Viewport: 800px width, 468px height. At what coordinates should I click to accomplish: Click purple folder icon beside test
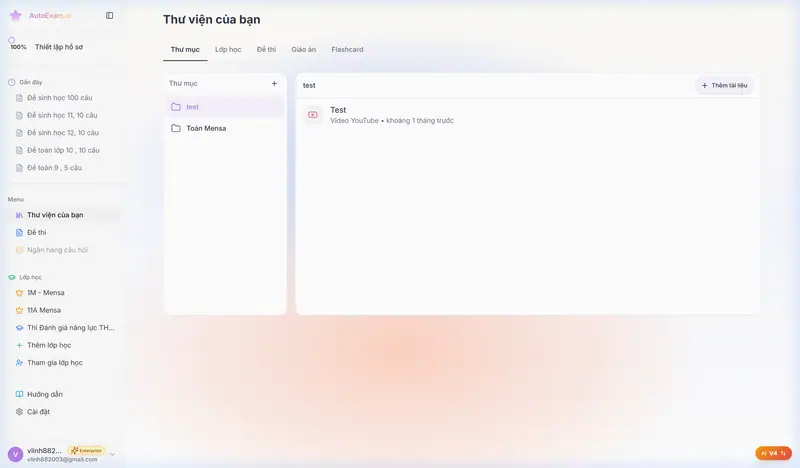(x=176, y=107)
